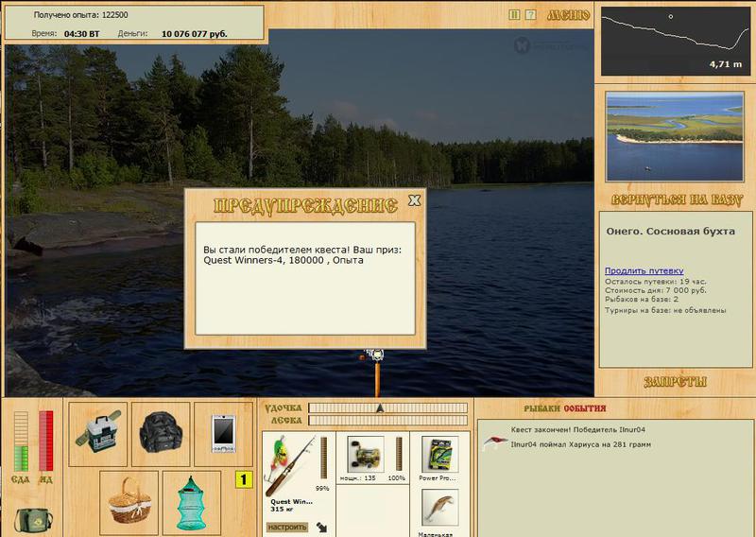Viewport: 756px width, 537px height.
Task: Click the Рыбаков на базе: 2 line
Action: 642,299
